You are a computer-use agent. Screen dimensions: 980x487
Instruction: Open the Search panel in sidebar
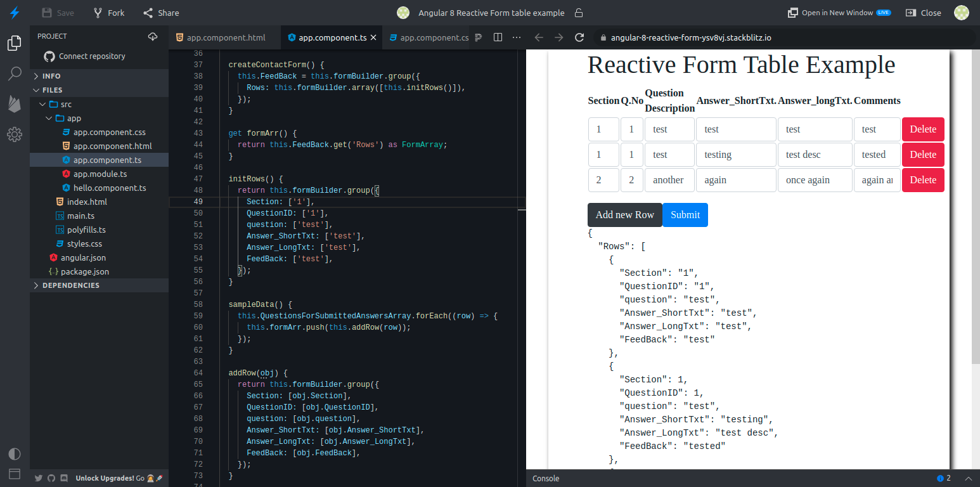15,74
